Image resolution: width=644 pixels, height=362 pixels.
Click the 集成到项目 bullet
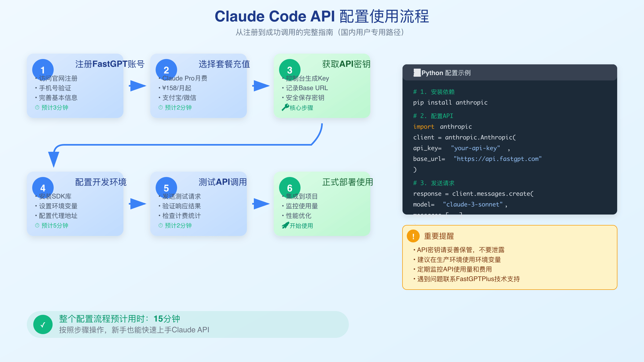point(300,196)
